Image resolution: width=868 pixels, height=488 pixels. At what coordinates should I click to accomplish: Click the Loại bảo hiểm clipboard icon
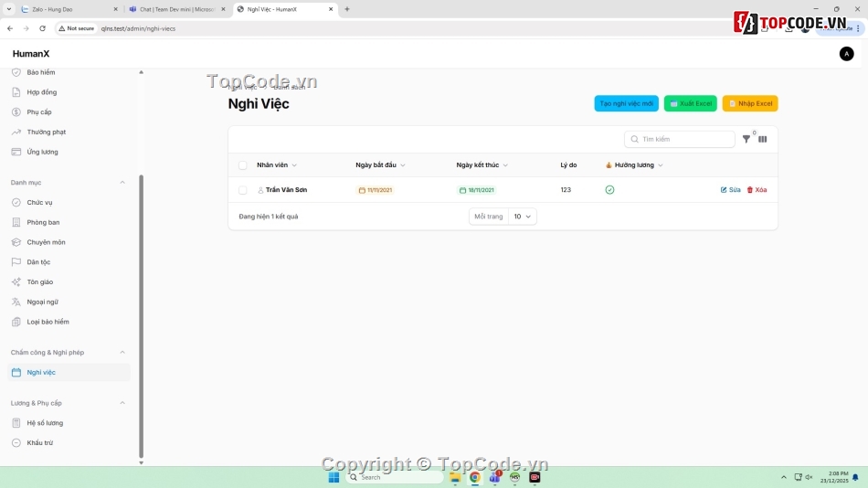(16, 322)
